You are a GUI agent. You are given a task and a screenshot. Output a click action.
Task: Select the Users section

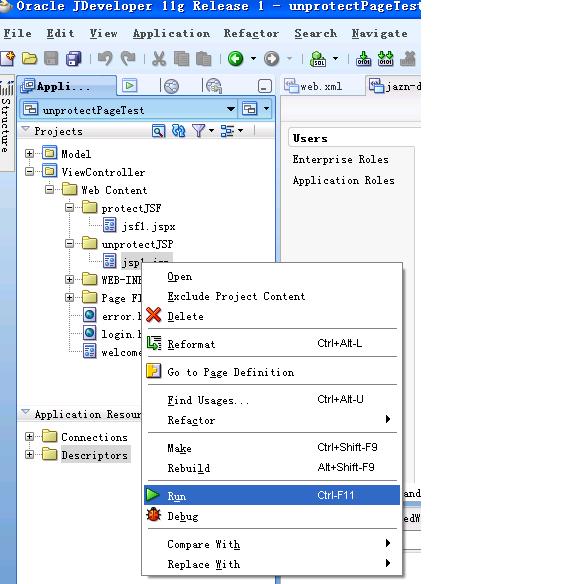click(x=310, y=138)
